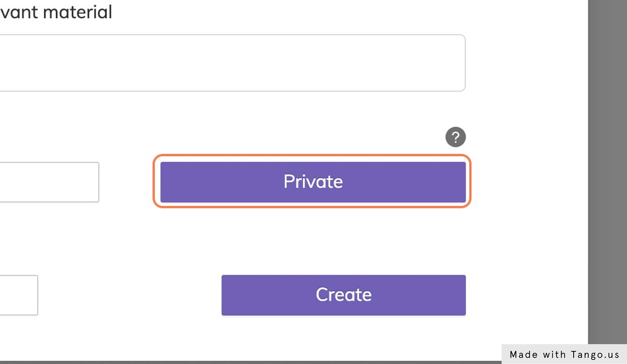Open the help tooltip via question mark icon
This screenshot has height=364, width=627.
point(456,136)
